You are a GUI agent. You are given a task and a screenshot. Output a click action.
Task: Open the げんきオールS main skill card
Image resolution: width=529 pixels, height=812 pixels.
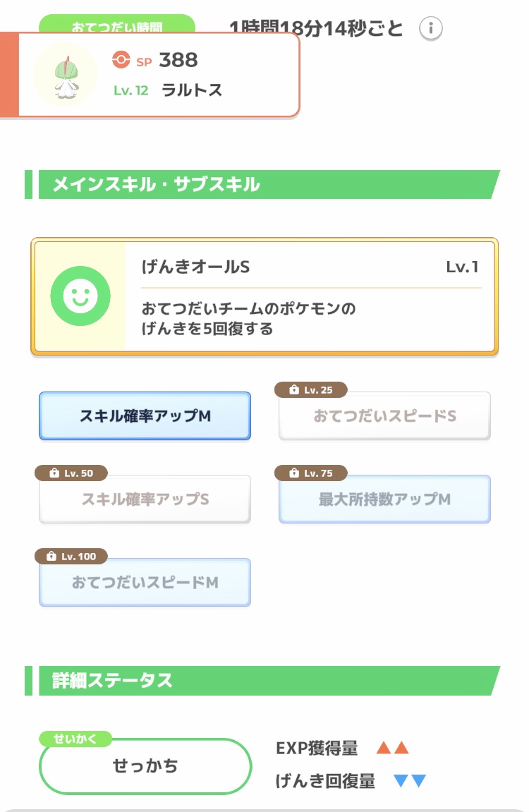pyautogui.click(x=310, y=296)
